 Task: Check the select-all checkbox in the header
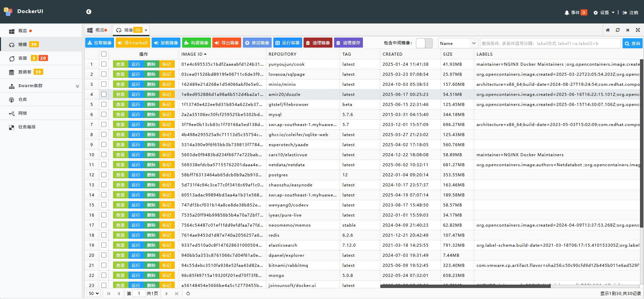tap(104, 54)
